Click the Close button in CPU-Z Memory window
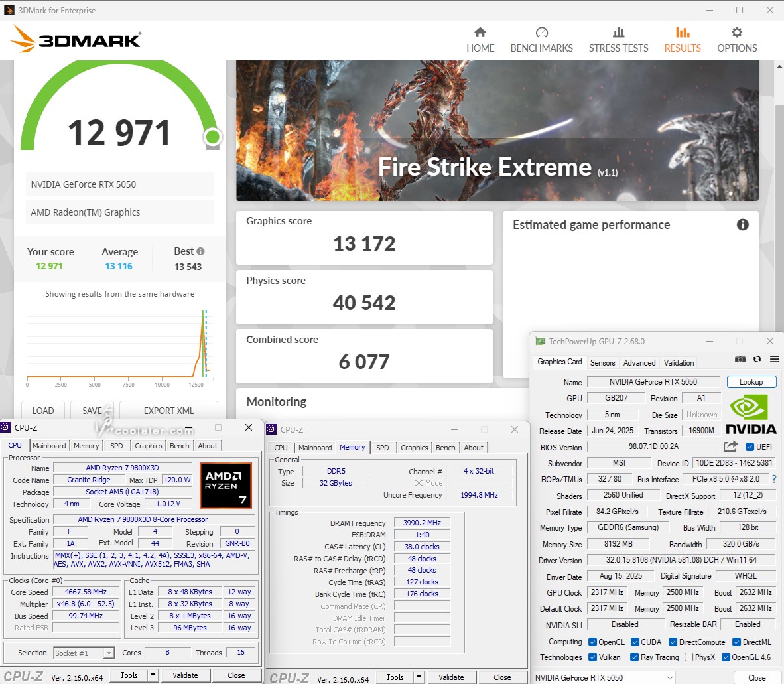The width and height of the screenshot is (784, 684). (x=502, y=677)
